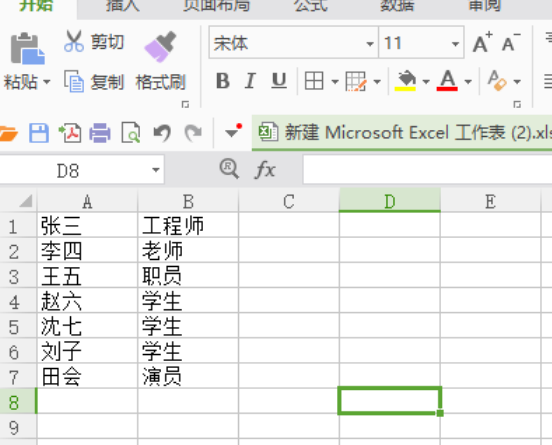This screenshot has width=552, height=445.
Task: Expand fill color dropdown arrow
Action: [x=426, y=82]
